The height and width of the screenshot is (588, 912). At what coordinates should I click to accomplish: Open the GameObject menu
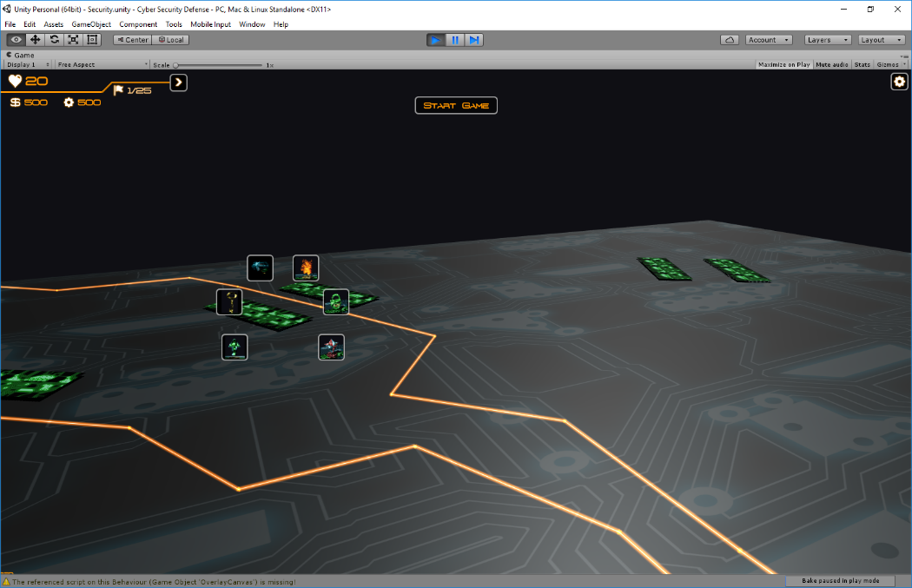(91, 23)
